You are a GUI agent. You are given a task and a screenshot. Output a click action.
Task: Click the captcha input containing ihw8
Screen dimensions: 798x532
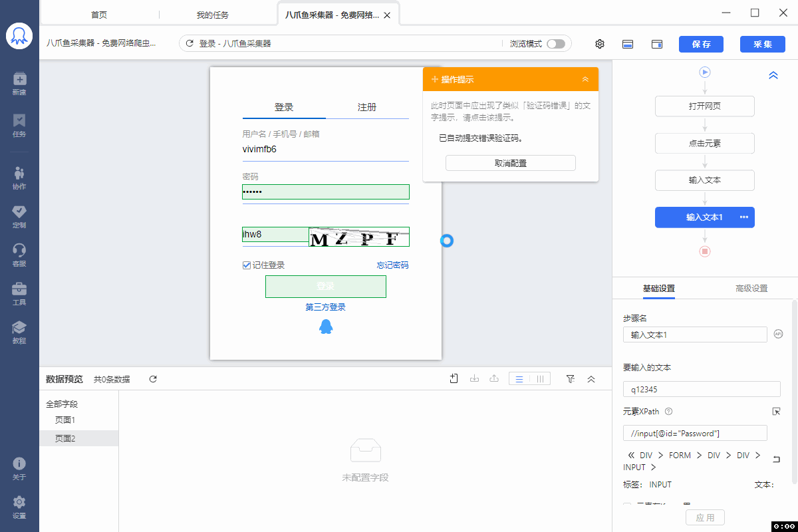(275, 234)
